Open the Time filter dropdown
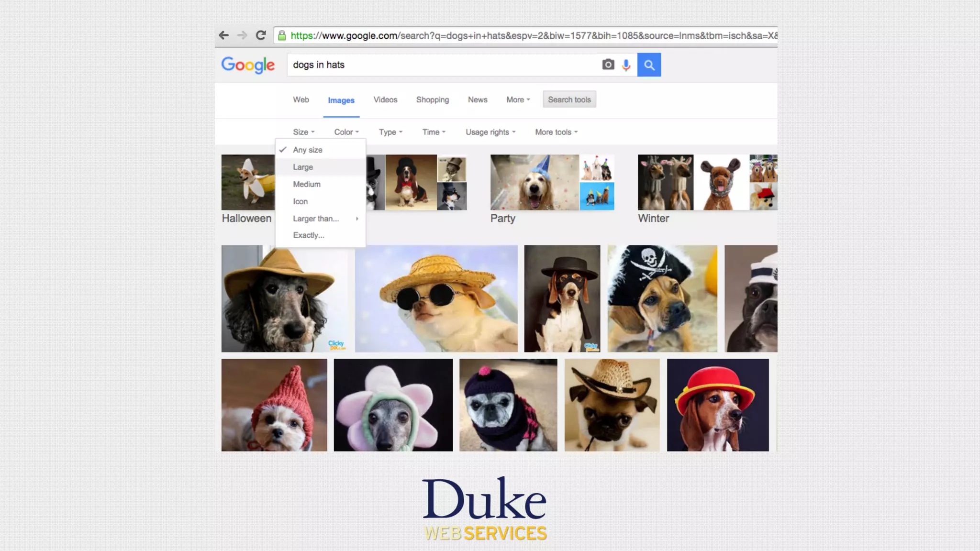This screenshot has height=551, width=980. point(433,132)
